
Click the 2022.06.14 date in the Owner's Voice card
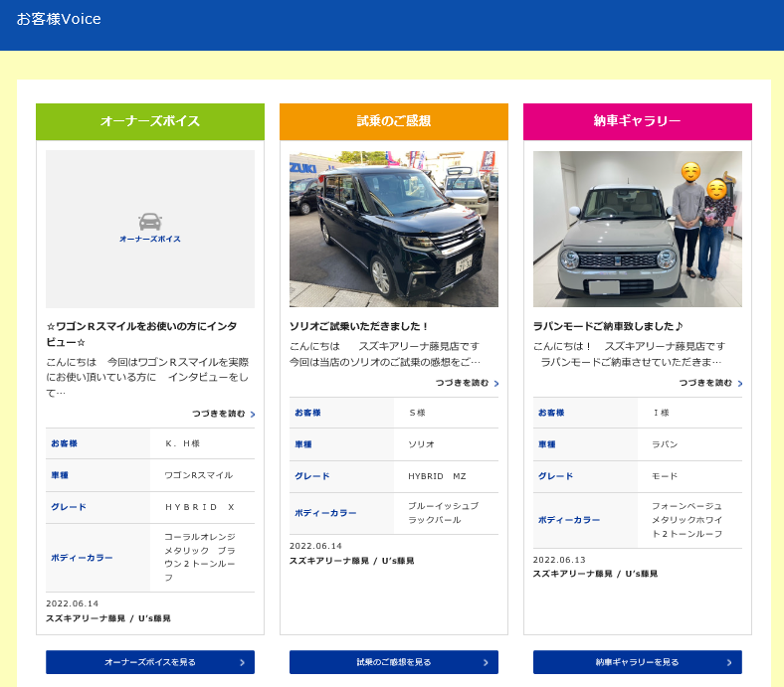[72, 603]
